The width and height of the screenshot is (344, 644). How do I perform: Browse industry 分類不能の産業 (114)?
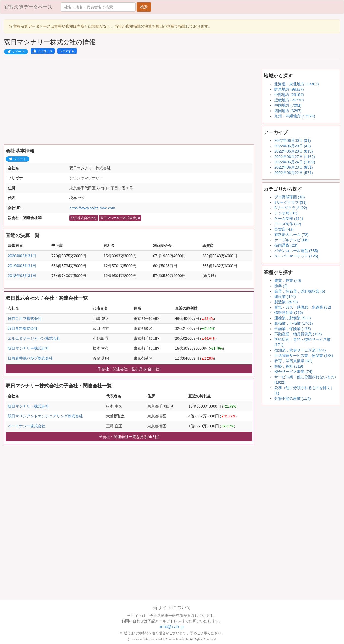(293, 398)
